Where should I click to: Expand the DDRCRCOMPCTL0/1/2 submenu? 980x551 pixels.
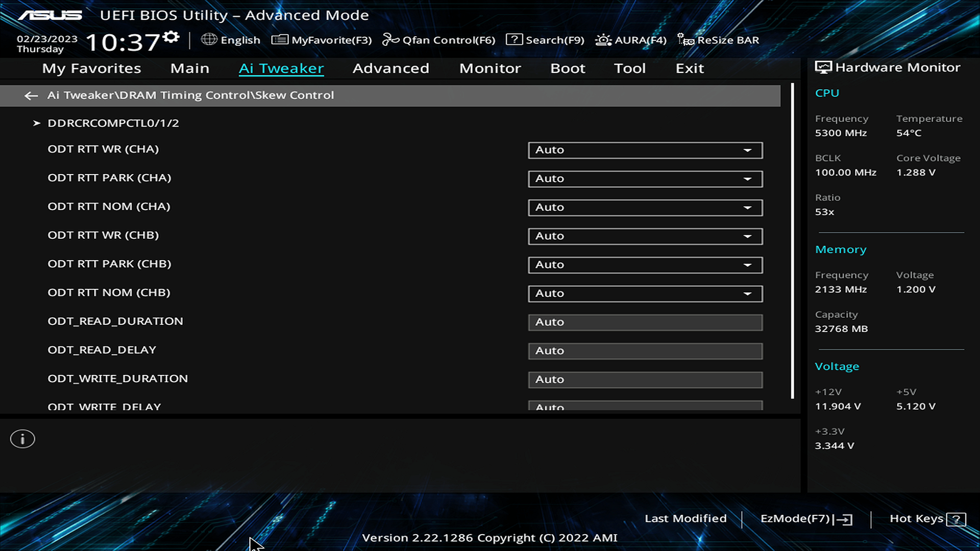pos(113,123)
